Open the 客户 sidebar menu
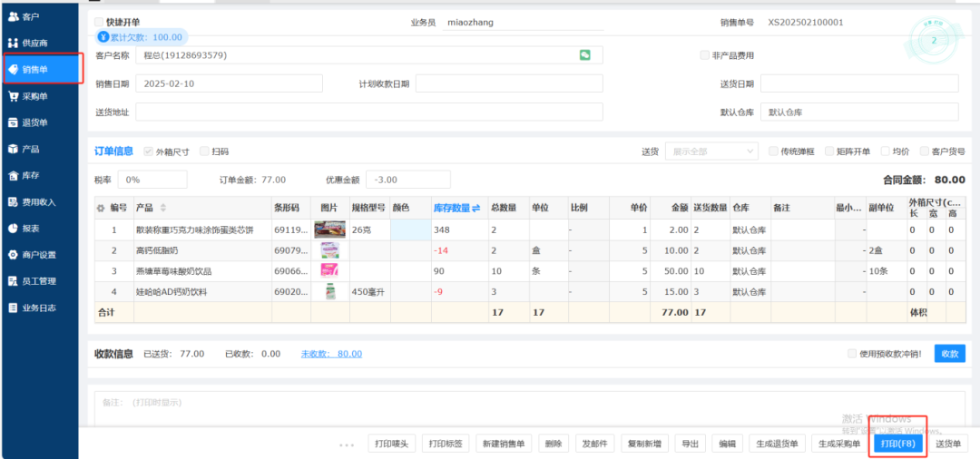980x459 pixels. click(x=40, y=17)
